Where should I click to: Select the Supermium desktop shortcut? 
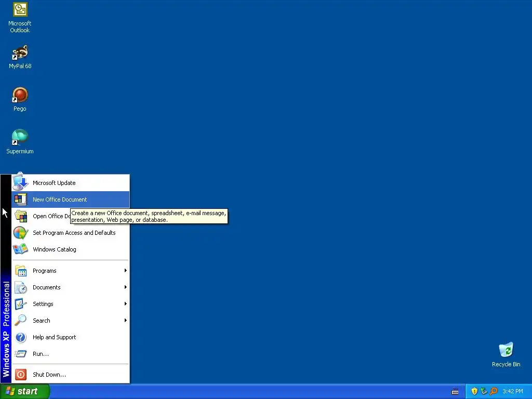point(20,142)
